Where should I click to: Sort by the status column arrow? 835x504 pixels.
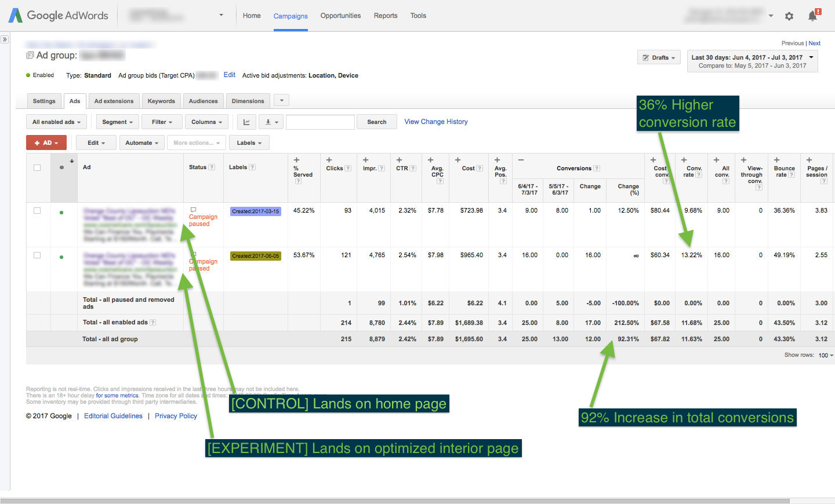[x=72, y=161]
